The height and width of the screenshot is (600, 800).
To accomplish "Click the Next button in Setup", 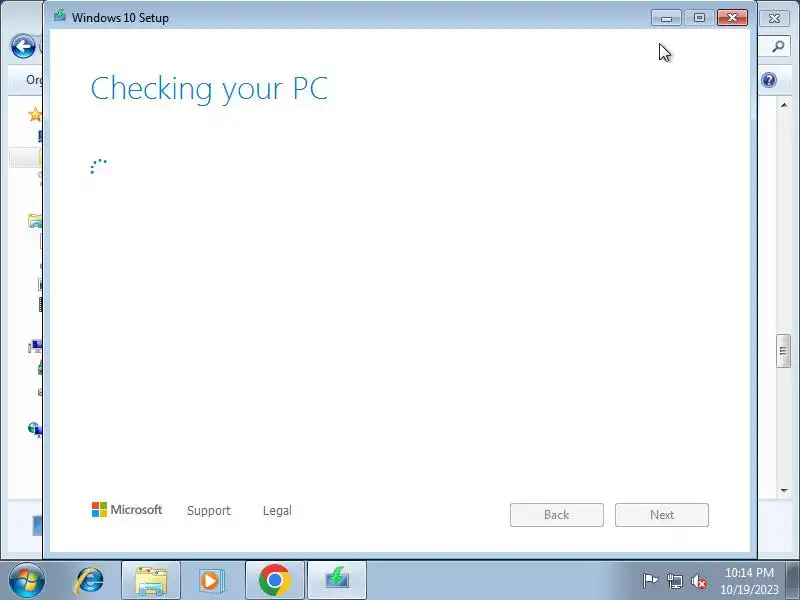I will pos(662,515).
